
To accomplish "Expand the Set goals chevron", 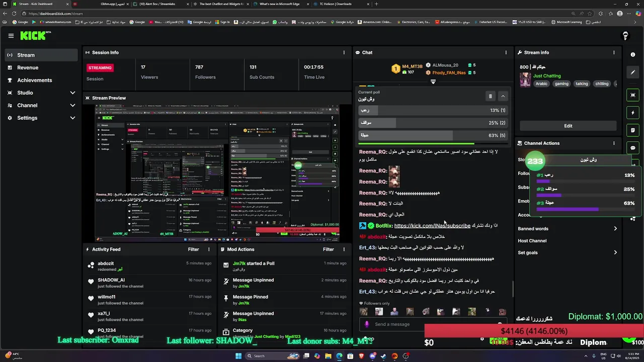I will 615,253.
